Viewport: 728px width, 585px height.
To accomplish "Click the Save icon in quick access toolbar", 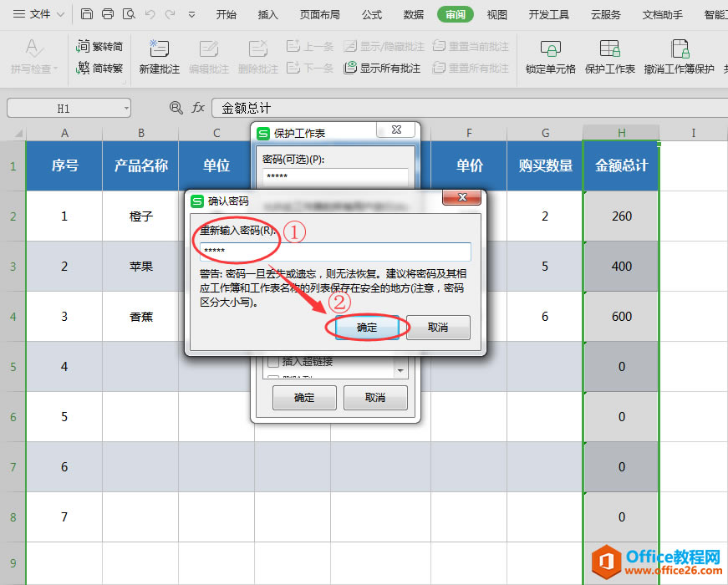I will tap(87, 13).
